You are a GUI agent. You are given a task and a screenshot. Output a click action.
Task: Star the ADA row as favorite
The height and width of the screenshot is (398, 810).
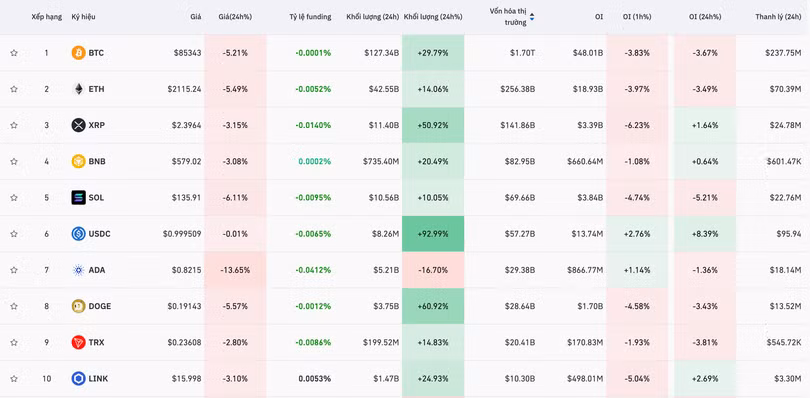pos(14,270)
